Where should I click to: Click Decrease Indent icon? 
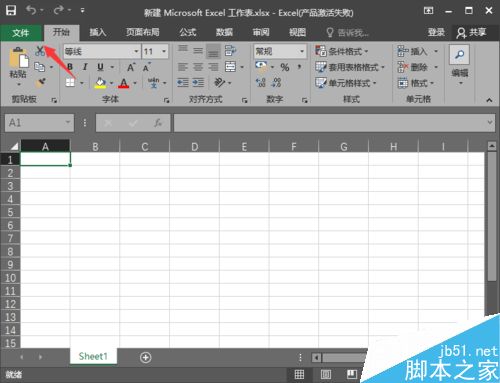(183, 82)
